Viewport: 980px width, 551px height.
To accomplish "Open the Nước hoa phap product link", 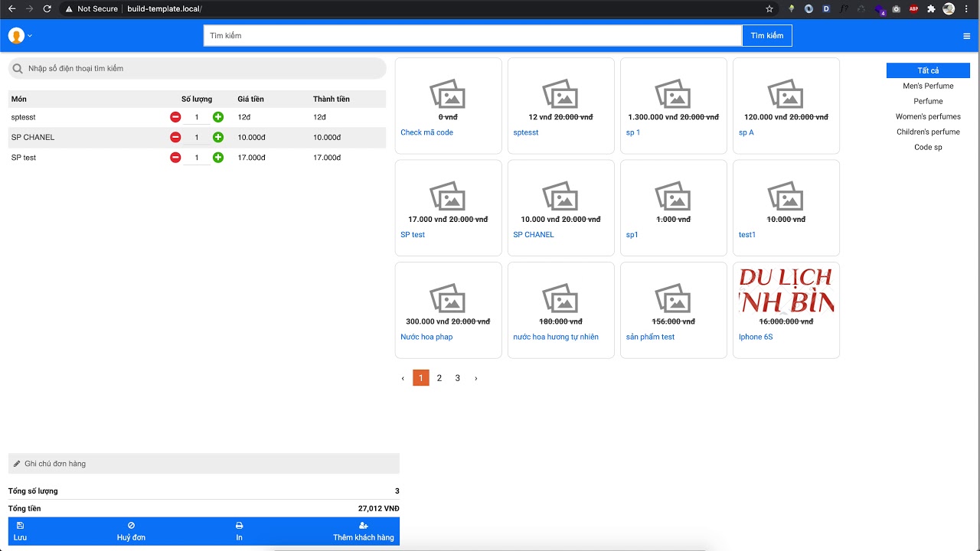I will pos(426,337).
